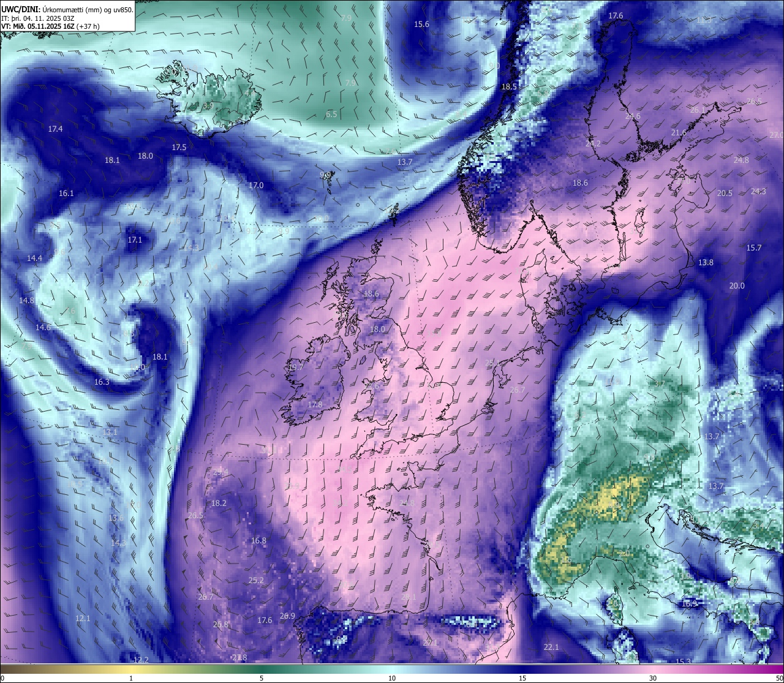
Task: Click the 12.1 value label
Action: pos(83,618)
